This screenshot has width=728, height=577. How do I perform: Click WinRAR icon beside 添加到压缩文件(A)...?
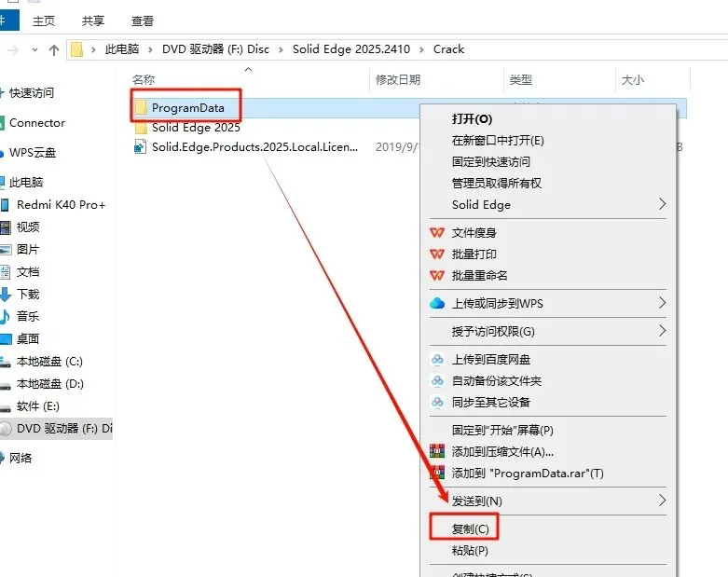pyautogui.click(x=437, y=451)
